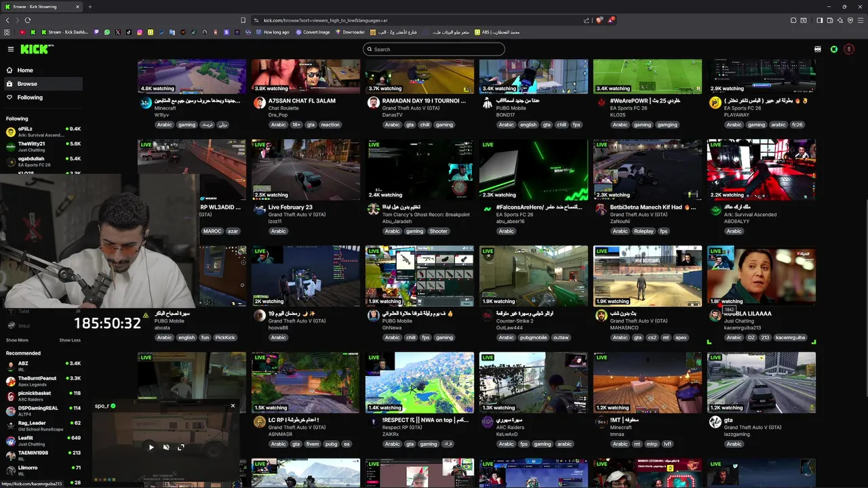Open recommended channel TAEMIN1998

[x=43, y=456]
